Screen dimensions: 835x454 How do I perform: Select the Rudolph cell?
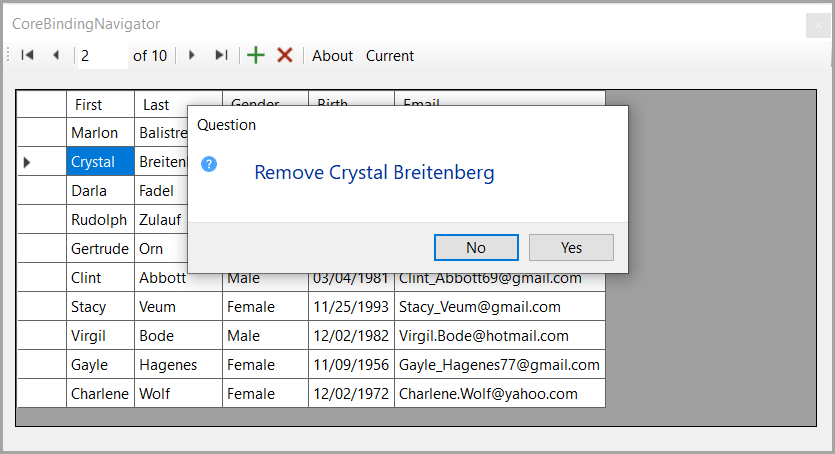coord(100,220)
